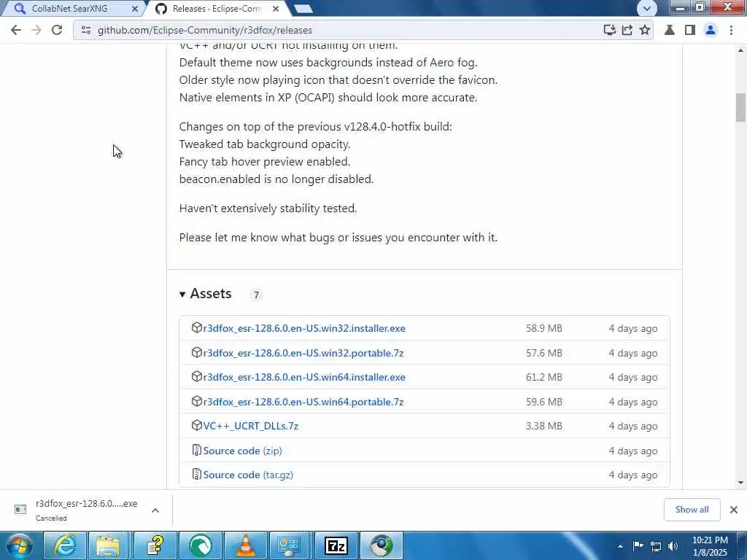Download Source code zip

(x=242, y=451)
